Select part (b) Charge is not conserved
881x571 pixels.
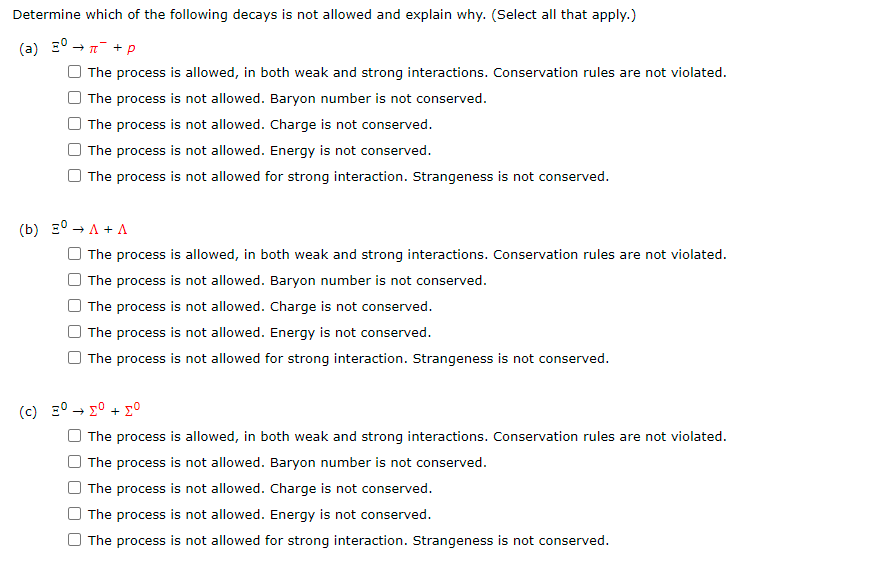(x=74, y=306)
